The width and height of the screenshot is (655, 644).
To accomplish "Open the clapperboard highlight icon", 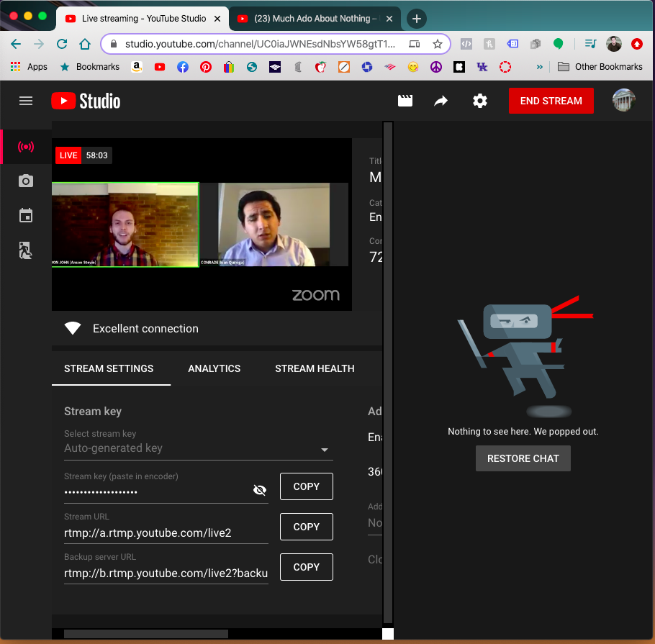I will (405, 101).
